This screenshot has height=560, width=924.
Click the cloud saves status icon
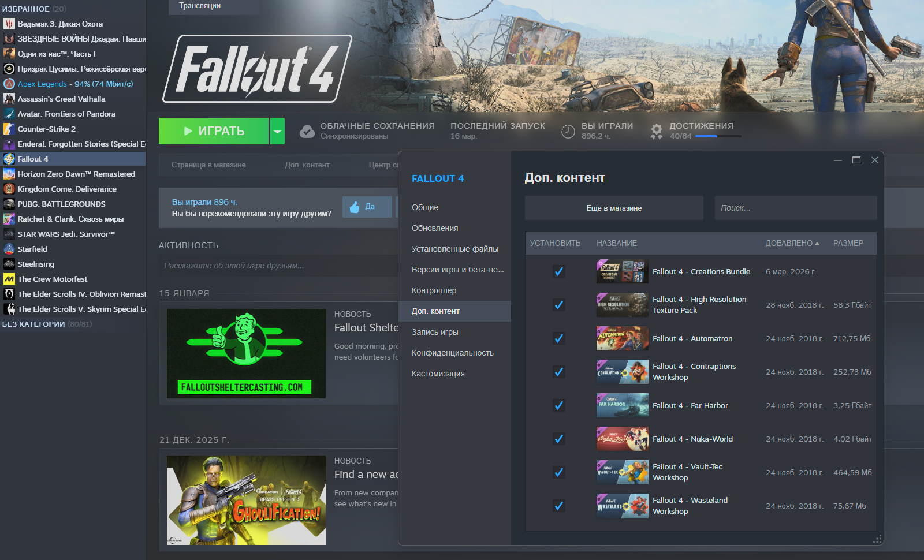pyautogui.click(x=307, y=131)
